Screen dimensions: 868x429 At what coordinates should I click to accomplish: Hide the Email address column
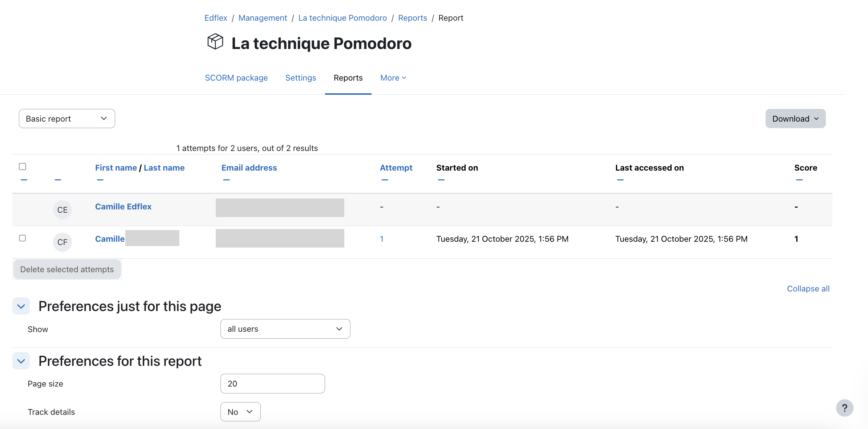coord(226,180)
